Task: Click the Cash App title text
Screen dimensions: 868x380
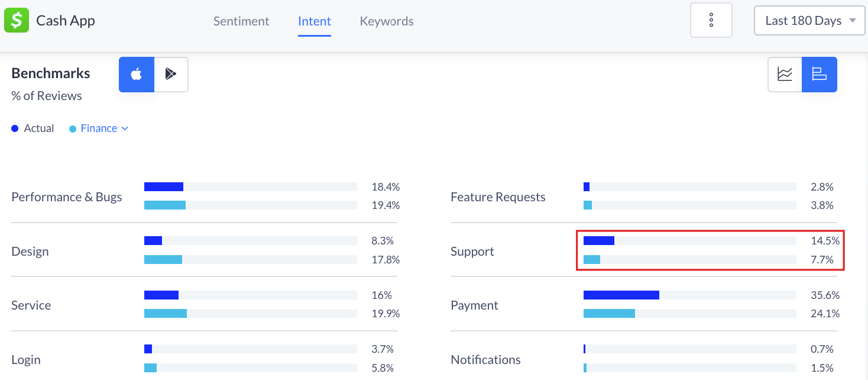Action: click(x=66, y=21)
